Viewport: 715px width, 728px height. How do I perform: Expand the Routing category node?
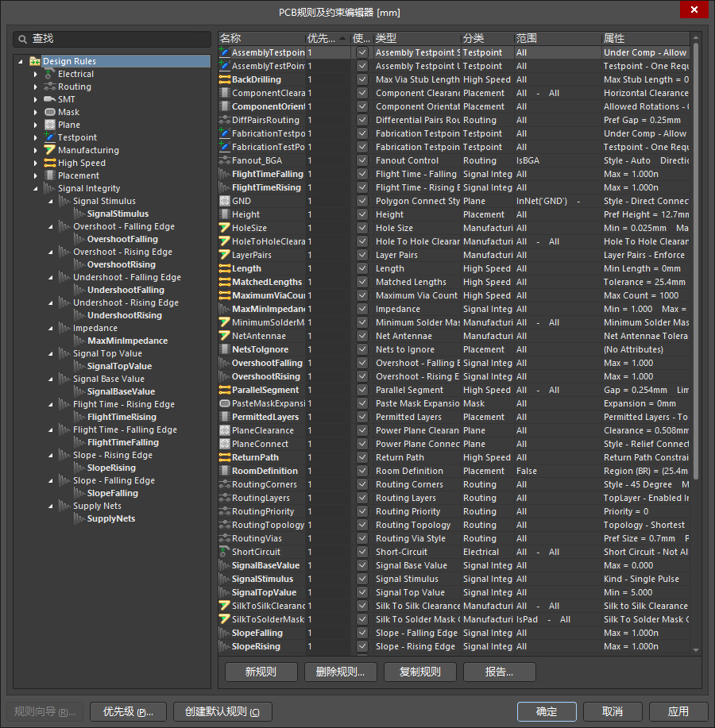[35, 87]
